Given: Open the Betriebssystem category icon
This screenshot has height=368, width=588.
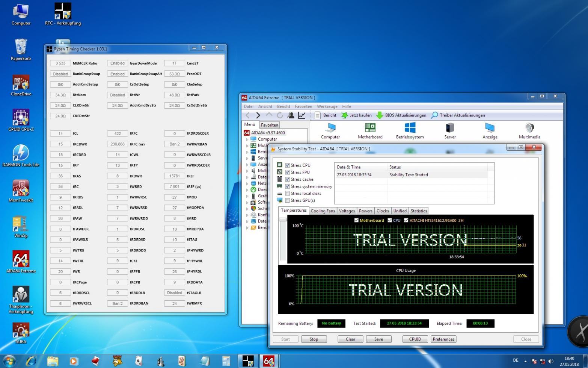Looking at the screenshot, I should pyautogui.click(x=410, y=131).
